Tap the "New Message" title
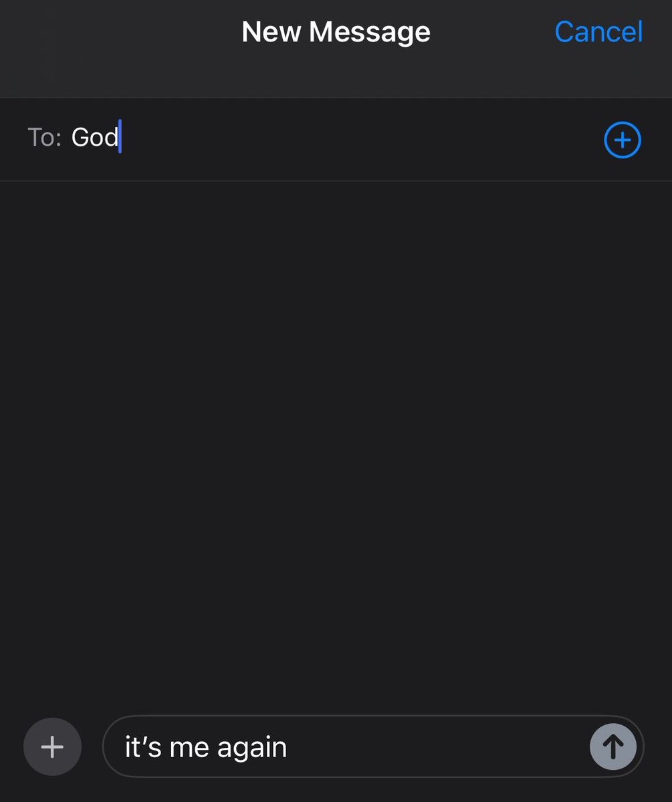The height and width of the screenshot is (802, 672). tap(336, 31)
